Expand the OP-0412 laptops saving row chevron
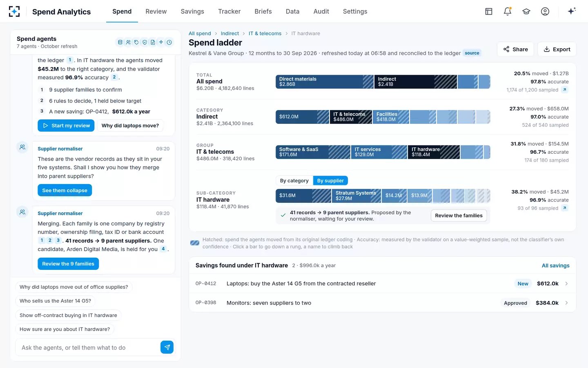 tap(566, 283)
